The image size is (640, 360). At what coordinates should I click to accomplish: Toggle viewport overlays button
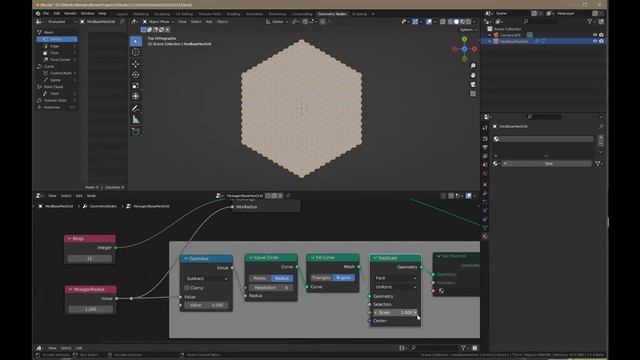coord(429,22)
